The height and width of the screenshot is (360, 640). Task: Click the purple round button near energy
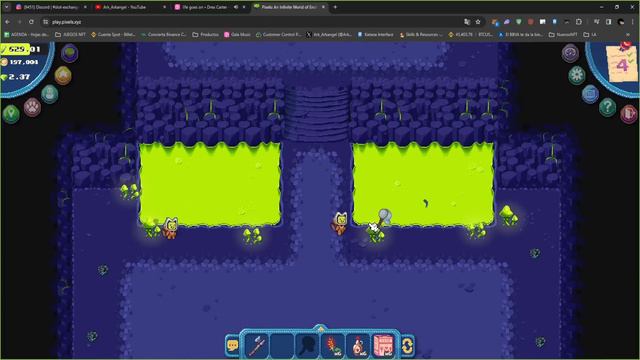69,53
